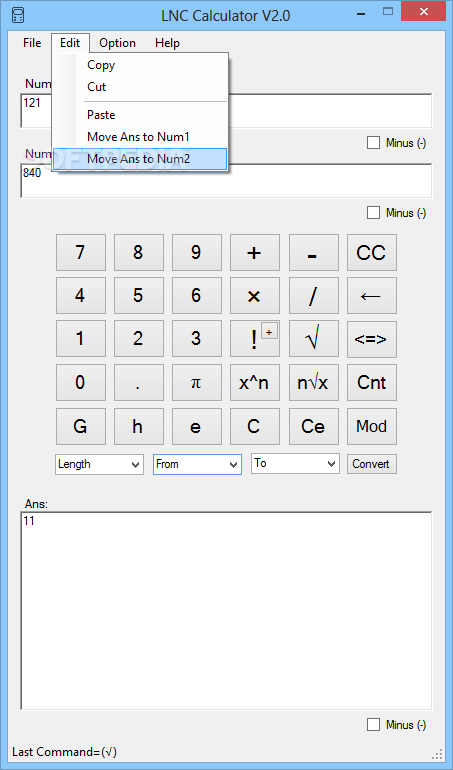Click the Mod operation key
The width and height of the screenshot is (453, 770).
coord(371,426)
